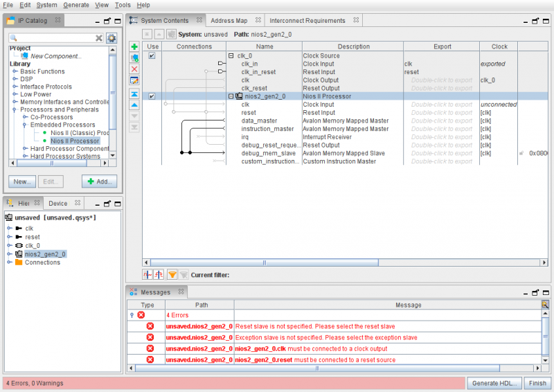This screenshot has width=554, height=392.
Task: Collapse the nios2_gen2_0 component row
Action: point(231,96)
